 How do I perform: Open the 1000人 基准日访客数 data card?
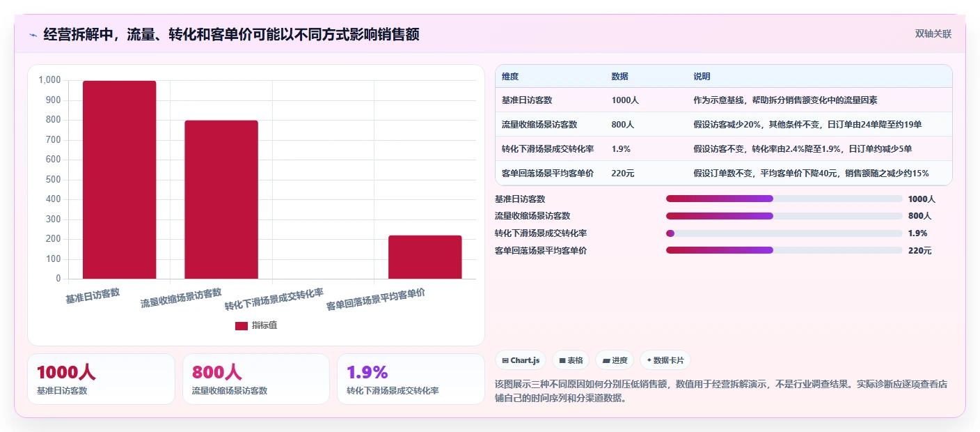click(101, 379)
